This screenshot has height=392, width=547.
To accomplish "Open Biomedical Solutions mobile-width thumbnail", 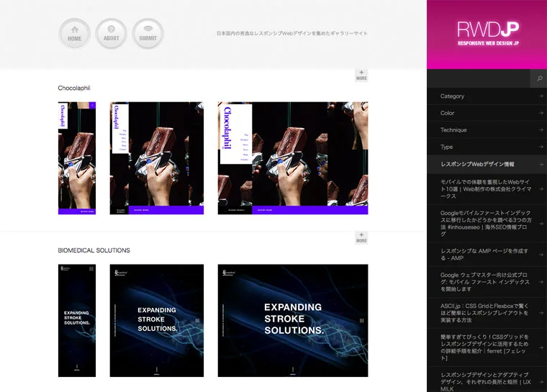I will click(x=77, y=321).
